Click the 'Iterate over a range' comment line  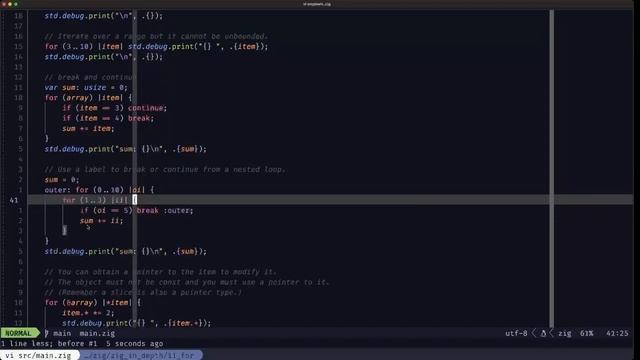click(x=156, y=36)
